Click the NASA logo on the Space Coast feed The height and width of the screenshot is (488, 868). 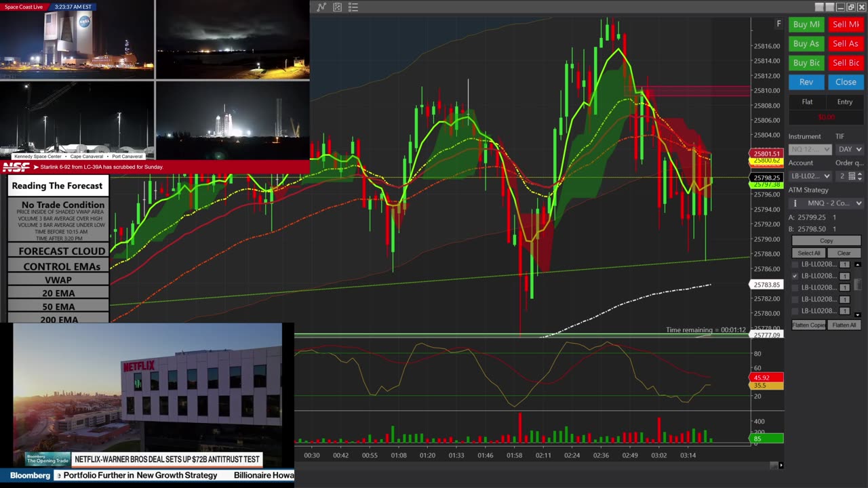84,22
